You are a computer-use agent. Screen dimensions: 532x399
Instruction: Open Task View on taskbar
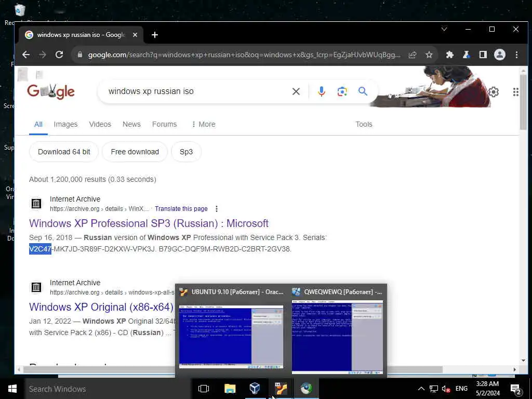click(204, 389)
